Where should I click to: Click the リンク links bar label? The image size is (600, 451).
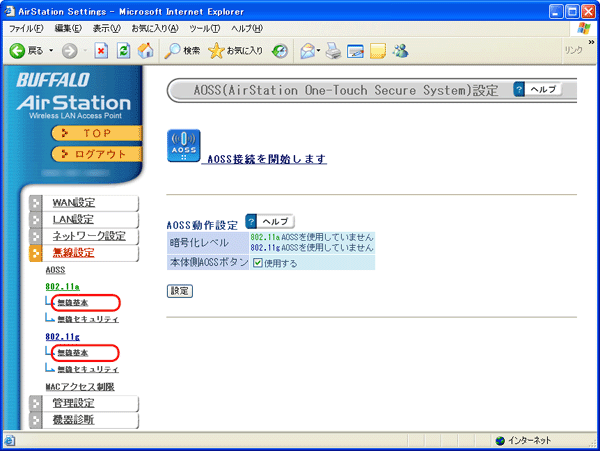(573, 50)
